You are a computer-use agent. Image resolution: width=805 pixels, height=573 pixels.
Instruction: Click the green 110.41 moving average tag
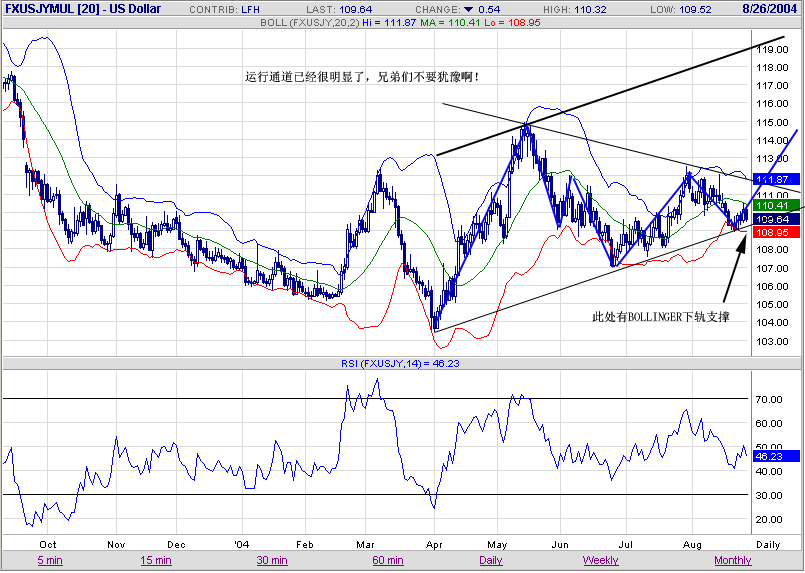pyautogui.click(x=769, y=205)
